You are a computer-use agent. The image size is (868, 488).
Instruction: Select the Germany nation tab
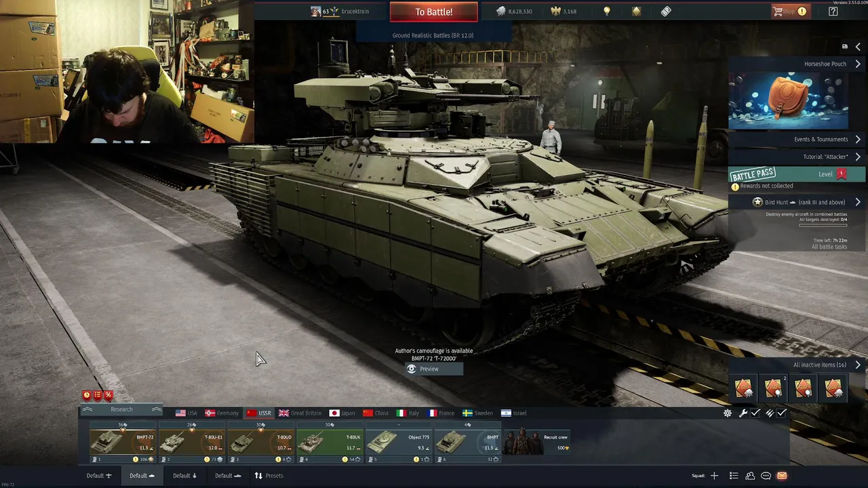(222, 413)
